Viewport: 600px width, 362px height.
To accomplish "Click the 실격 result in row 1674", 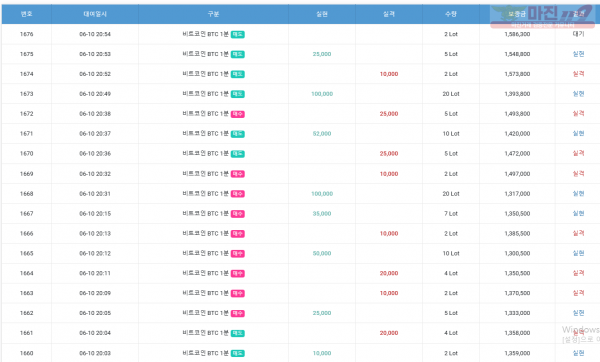I will (x=578, y=73).
